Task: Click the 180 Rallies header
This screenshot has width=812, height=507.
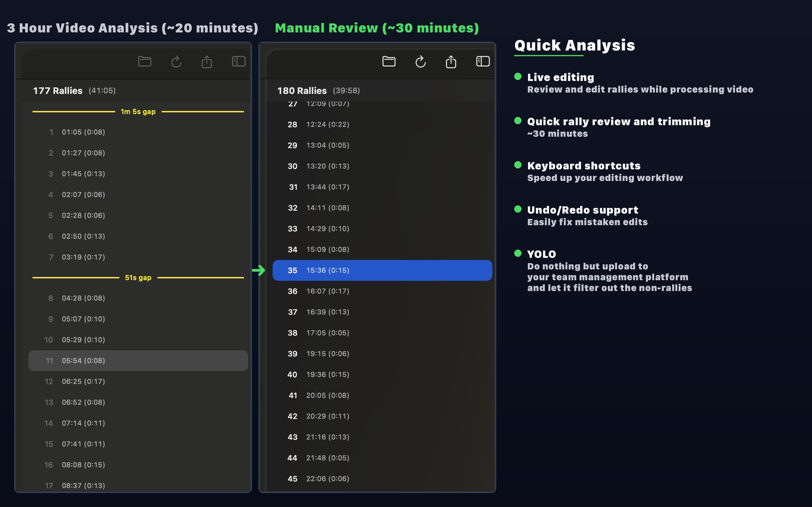Action: point(302,90)
